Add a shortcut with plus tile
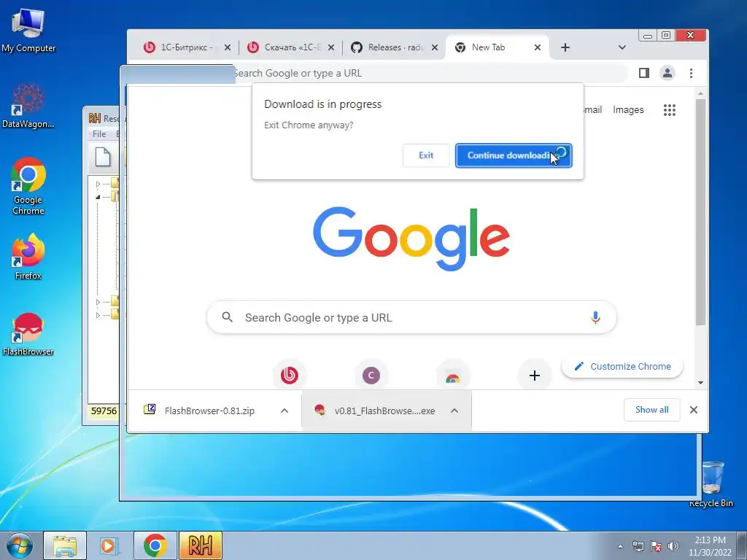The height and width of the screenshot is (560, 747). pyautogui.click(x=535, y=376)
